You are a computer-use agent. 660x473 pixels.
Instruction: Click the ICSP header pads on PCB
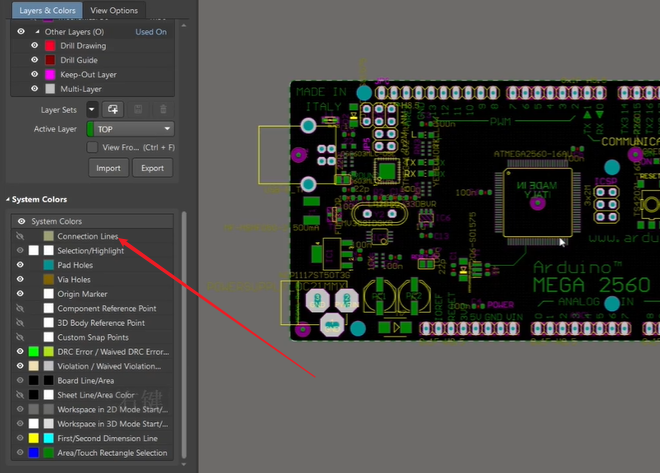[x=606, y=205]
